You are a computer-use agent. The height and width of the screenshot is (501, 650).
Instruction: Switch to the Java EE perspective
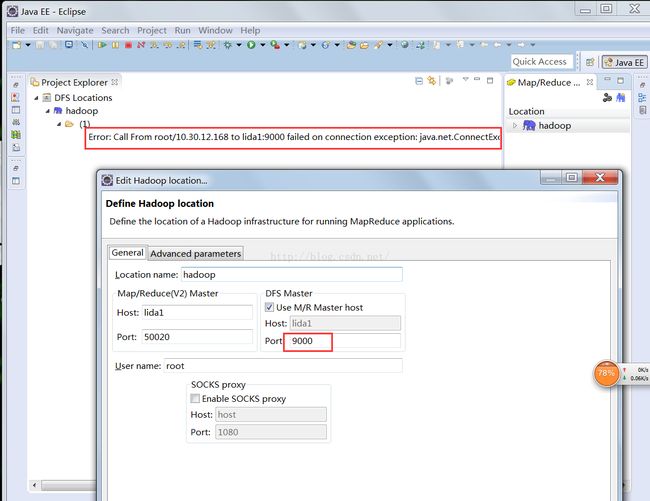tap(624, 62)
